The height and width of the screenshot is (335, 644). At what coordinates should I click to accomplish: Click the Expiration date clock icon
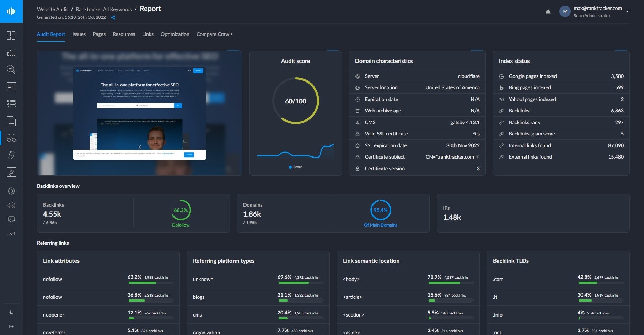pyautogui.click(x=358, y=100)
